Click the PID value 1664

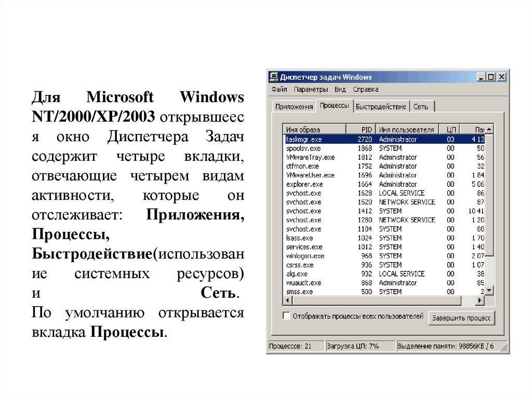click(x=365, y=184)
